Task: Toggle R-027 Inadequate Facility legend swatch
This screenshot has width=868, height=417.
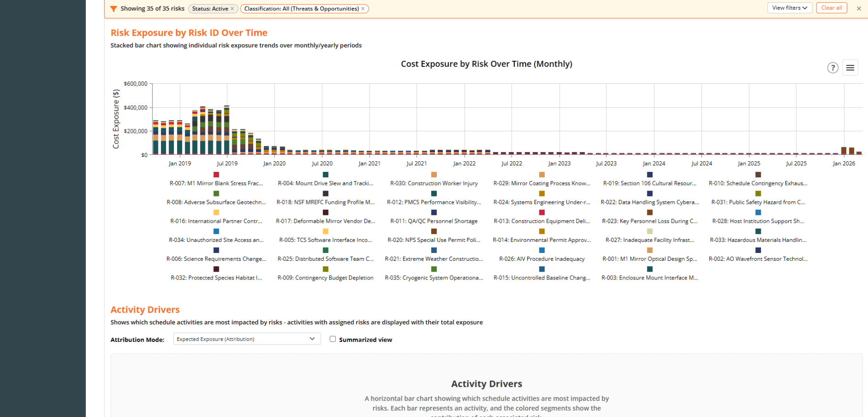Action: [650, 231]
